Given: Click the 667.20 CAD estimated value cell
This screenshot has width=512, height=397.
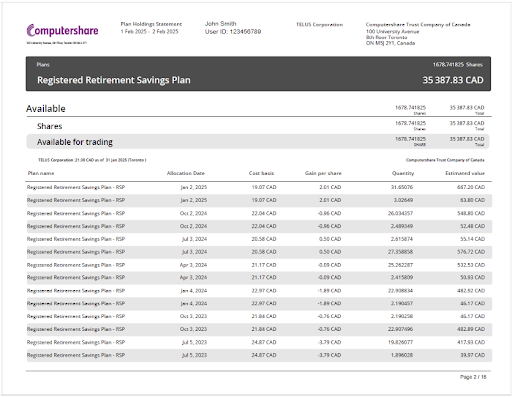Looking at the screenshot, I should pyautogui.click(x=471, y=187).
